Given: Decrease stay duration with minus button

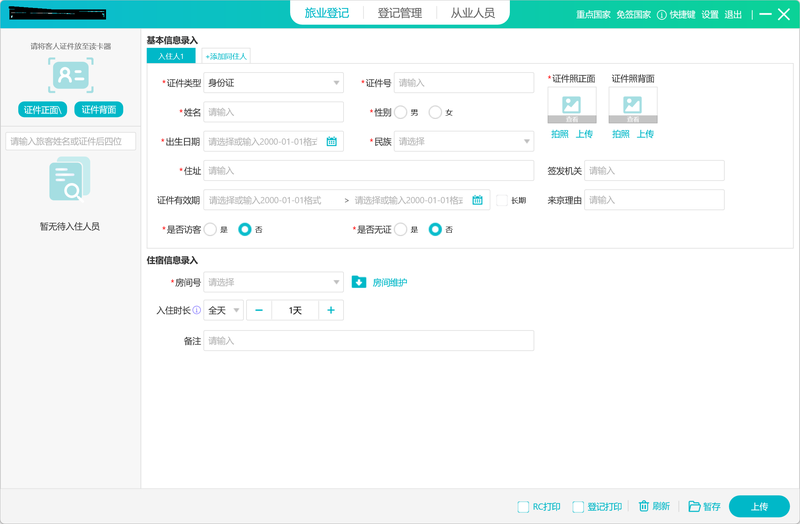Looking at the screenshot, I should click(x=259, y=310).
